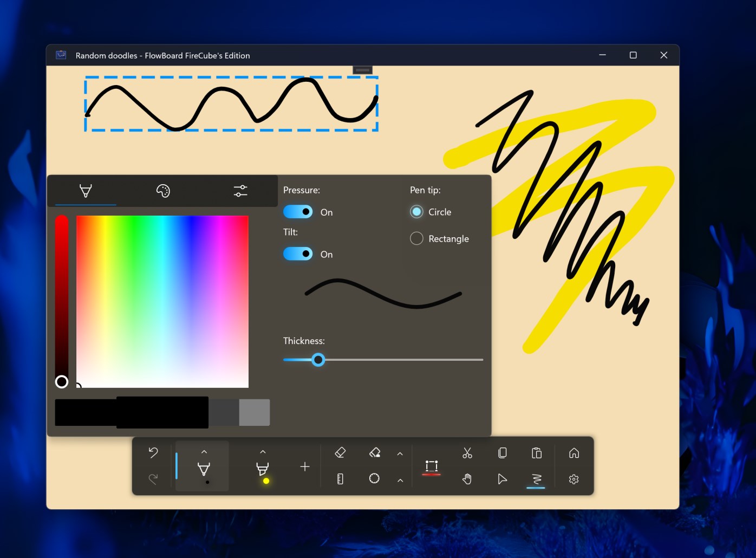Click the stroke preview curve in the panel
The image size is (756, 558).
[383, 294]
